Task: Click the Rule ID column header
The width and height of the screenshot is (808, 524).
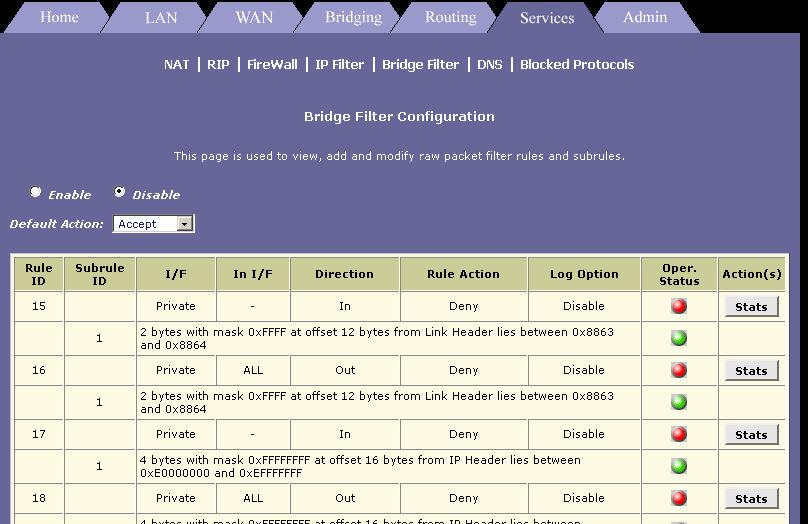Action: [39, 274]
